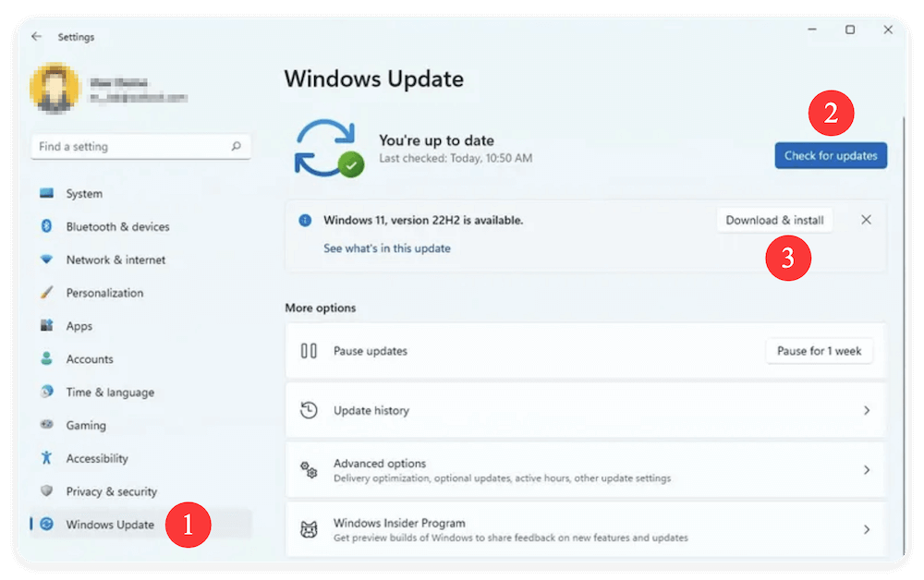Open Gaming settings via the Xbox icon
The width and height of the screenshot is (924, 580).
pyautogui.click(x=48, y=425)
